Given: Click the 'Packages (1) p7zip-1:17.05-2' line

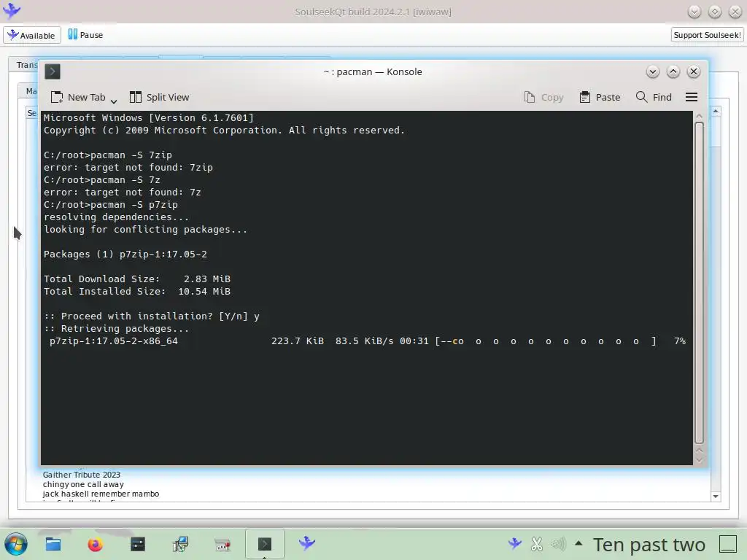Looking at the screenshot, I should coord(125,254).
